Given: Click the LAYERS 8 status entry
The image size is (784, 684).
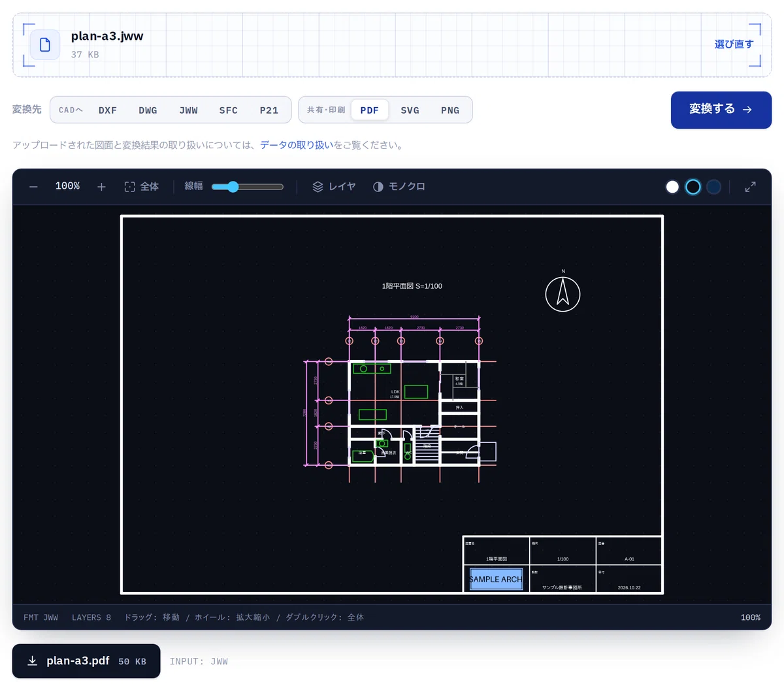Looking at the screenshot, I should (x=91, y=617).
